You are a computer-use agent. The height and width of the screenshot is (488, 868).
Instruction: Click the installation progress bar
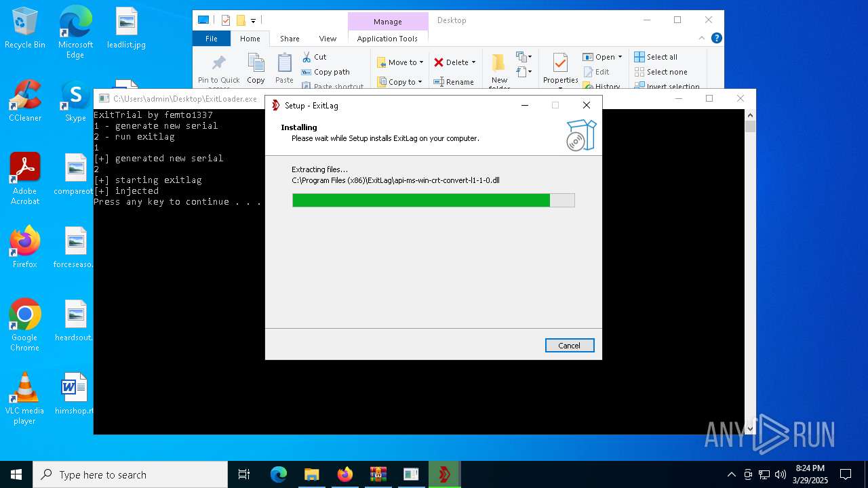(x=433, y=200)
